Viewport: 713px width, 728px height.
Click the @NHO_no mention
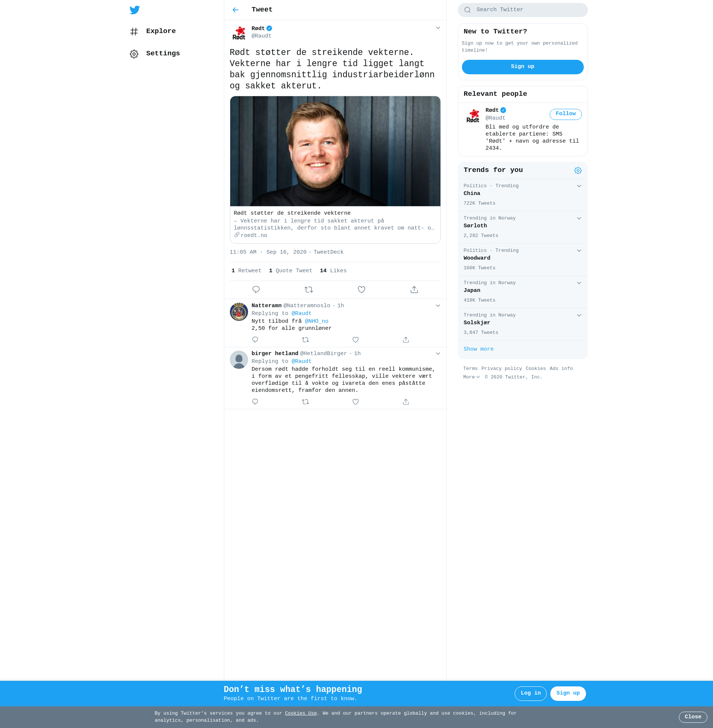[316, 321]
